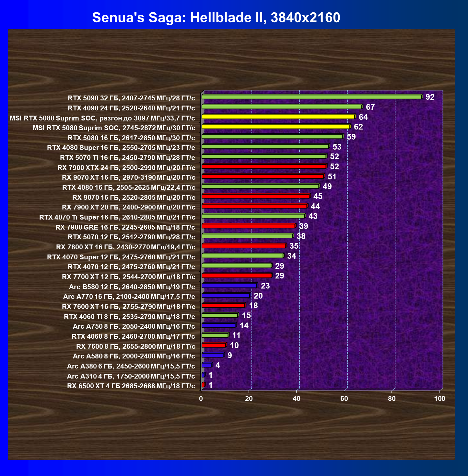Click the chart title 'Senua's Saga: Hellblade II, 3840x2160'
The image size is (468, 476).
pyautogui.click(x=216, y=17)
